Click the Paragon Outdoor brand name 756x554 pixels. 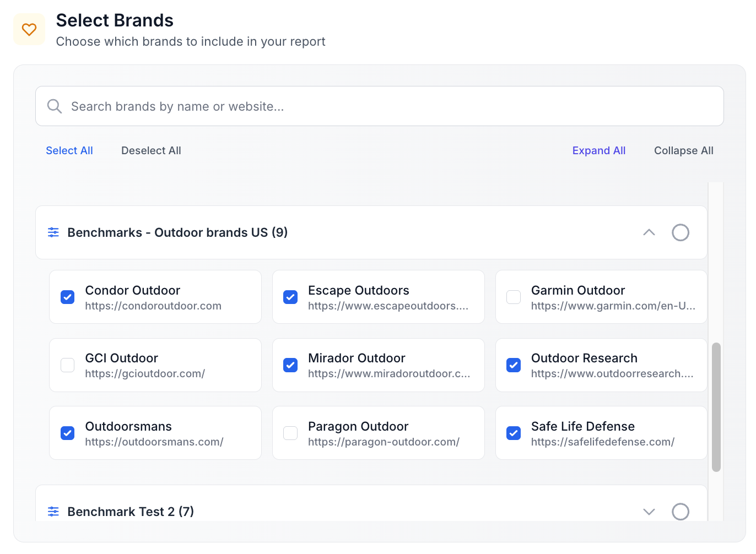pos(358,426)
